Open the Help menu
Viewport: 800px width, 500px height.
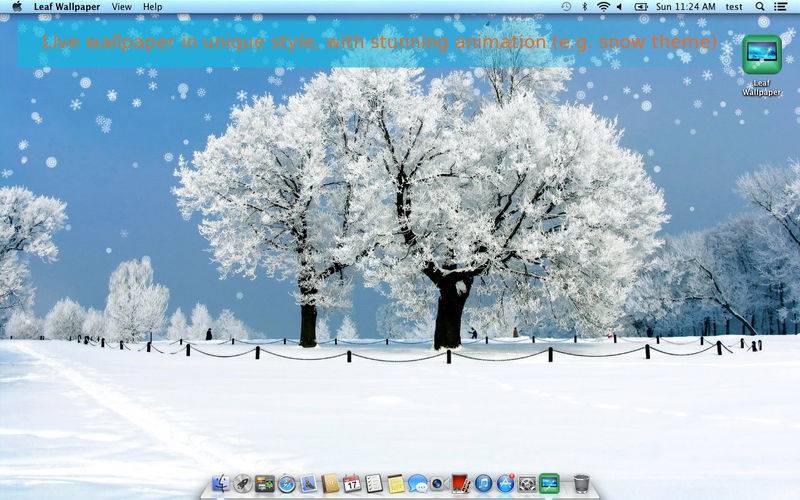153,7
